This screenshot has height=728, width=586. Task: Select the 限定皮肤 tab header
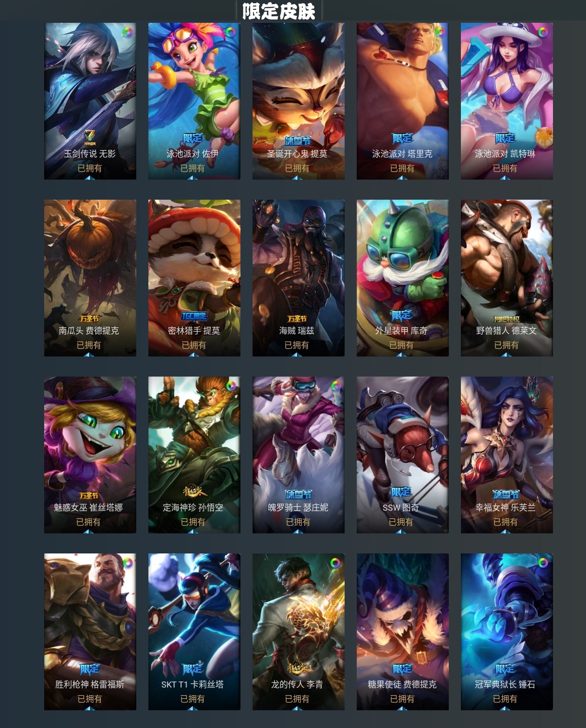pos(279,11)
